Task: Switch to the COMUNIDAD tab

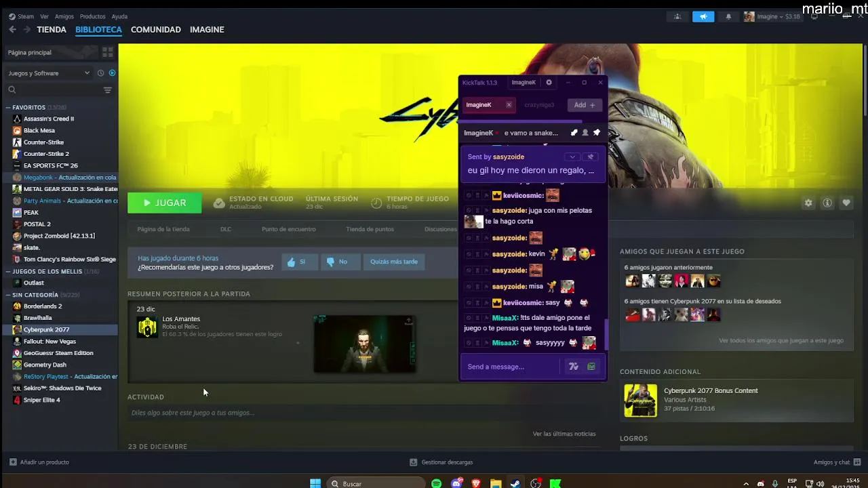Action: pos(156,29)
